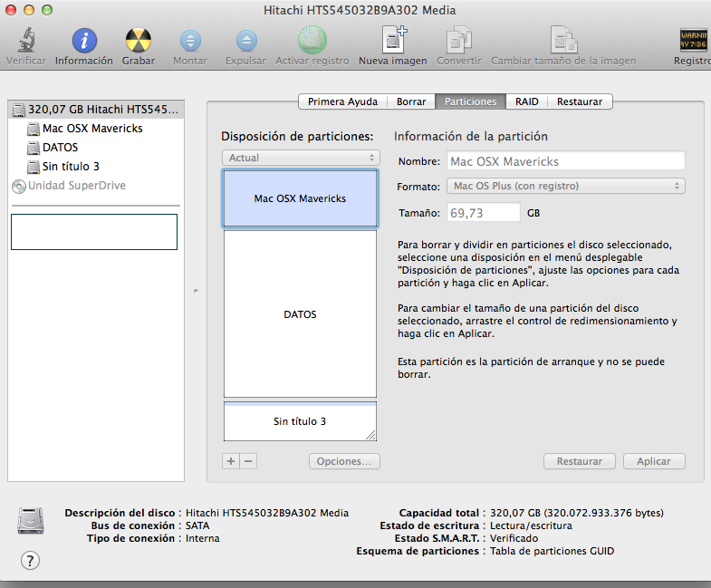The image size is (711, 588).
Task: Select Mac OSX Mavericks volume in sidebar
Action: [96, 129]
